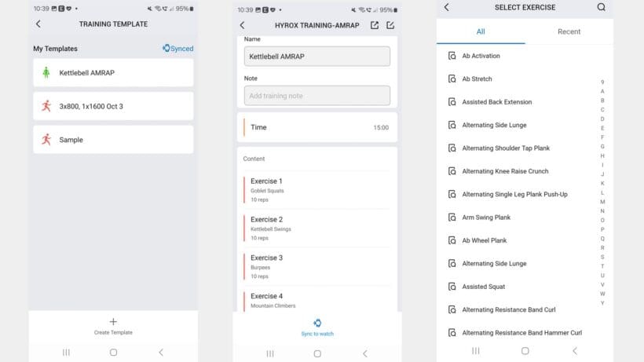The image size is (644, 362).
Task: Focus the Add training note field
Action: point(317,96)
